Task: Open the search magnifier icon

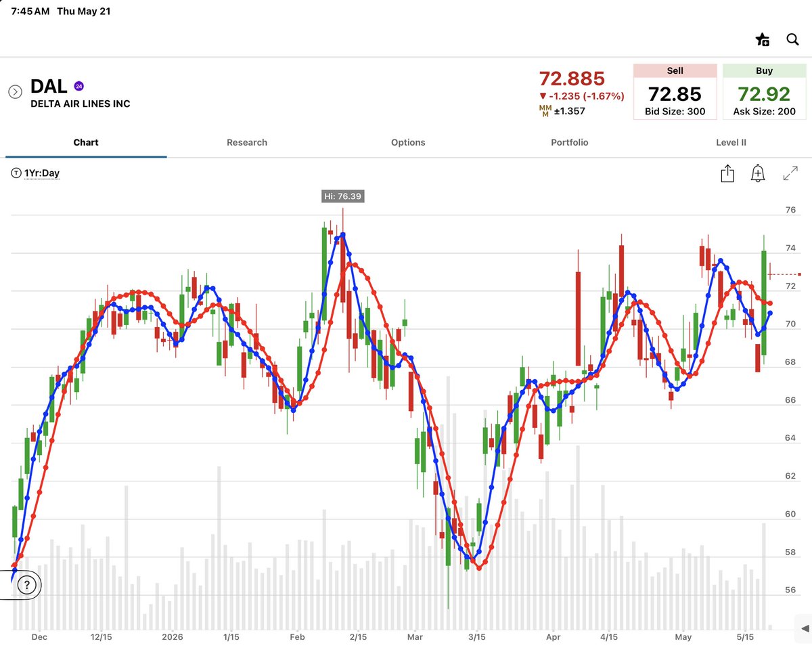Action: point(793,39)
